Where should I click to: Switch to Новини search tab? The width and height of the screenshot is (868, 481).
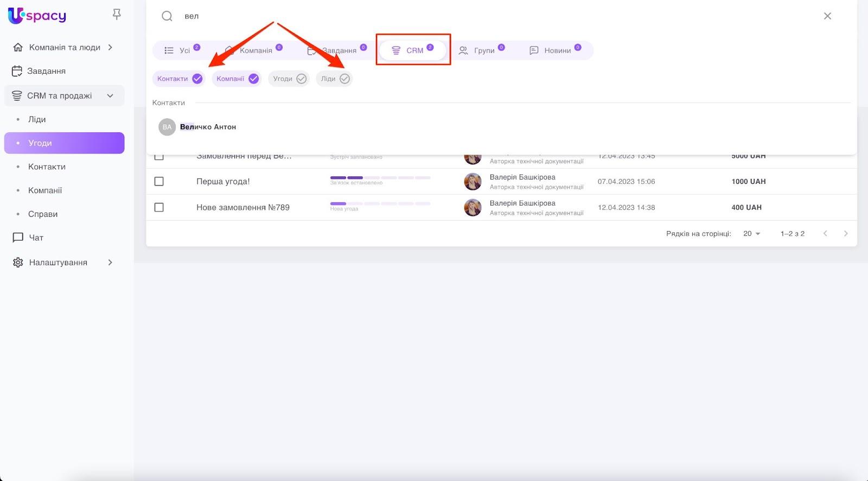[x=555, y=50]
